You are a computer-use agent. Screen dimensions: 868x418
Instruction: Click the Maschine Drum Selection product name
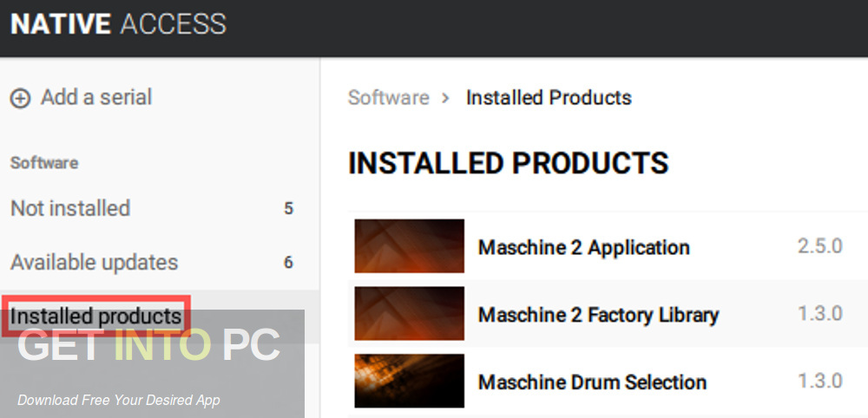[592, 382]
